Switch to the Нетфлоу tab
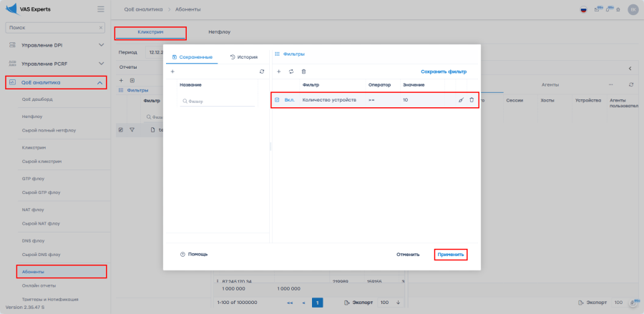The image size is (644, 314). click(x=220, y=32)
